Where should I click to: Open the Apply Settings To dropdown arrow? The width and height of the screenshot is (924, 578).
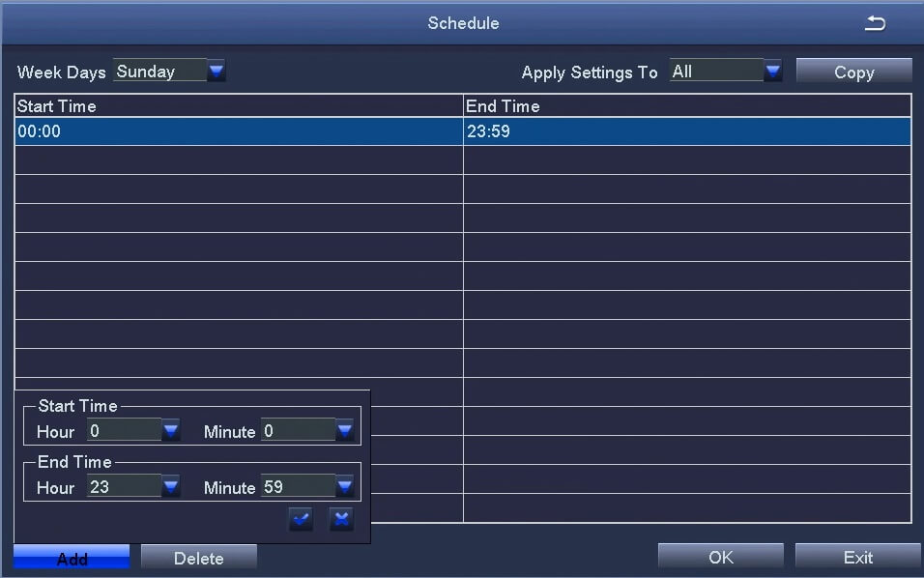(772, 72)
